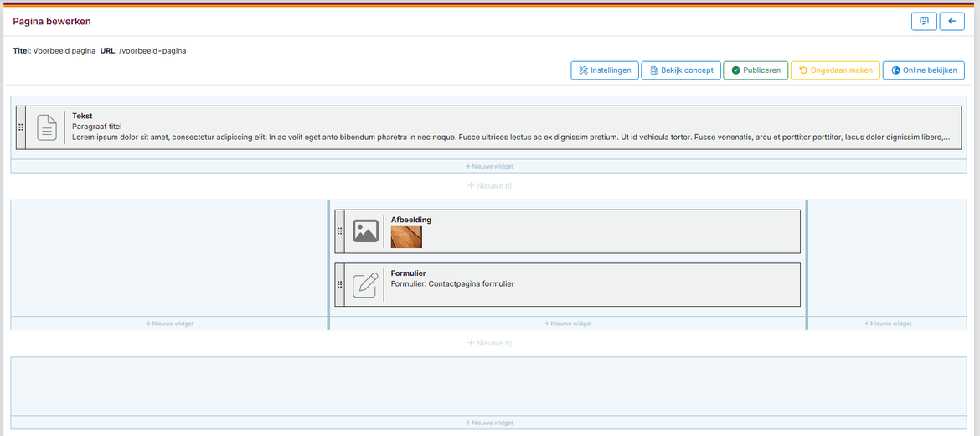The width and height of the screenshot is (980, 436).
Task: Add new widget below Tekst widget
Action: coord(489,167)
